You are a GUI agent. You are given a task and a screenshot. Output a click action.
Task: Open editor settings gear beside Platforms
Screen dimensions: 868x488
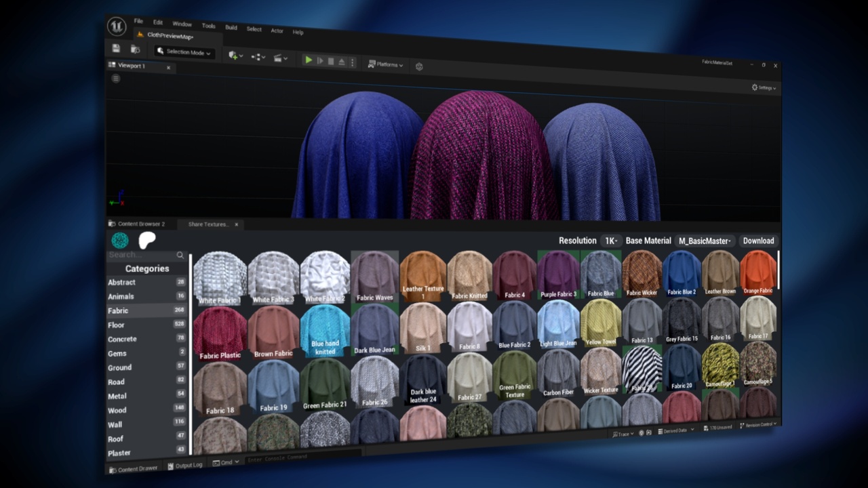coord(418,66)
